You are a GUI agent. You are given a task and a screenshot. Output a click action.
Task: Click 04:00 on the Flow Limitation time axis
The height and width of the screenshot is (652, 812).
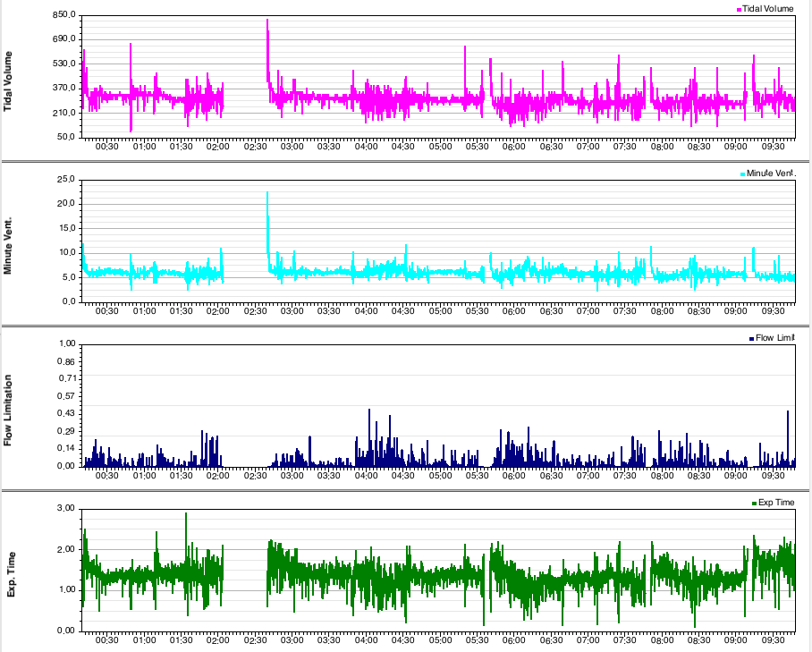pyautogui.click(x=366, y=476)
